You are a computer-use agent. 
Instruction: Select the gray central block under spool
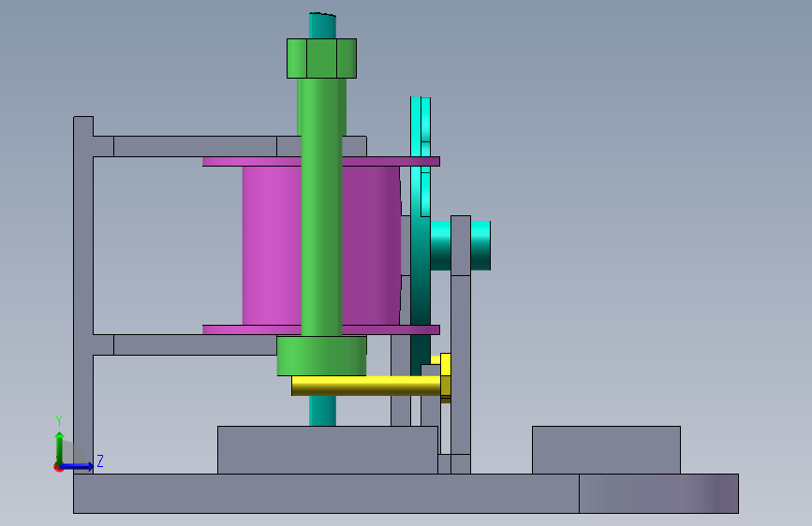pyautogui.click(x=327, y=450)
